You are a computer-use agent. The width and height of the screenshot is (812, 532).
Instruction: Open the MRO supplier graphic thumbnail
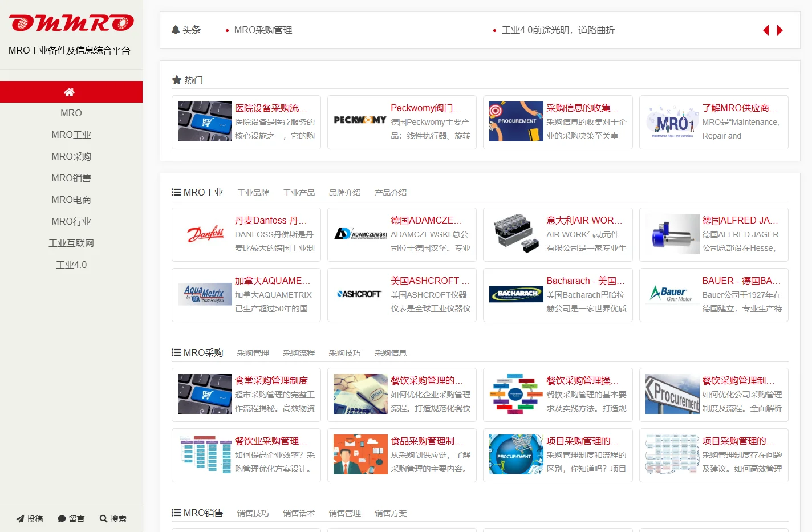click(x=672, y=121)
